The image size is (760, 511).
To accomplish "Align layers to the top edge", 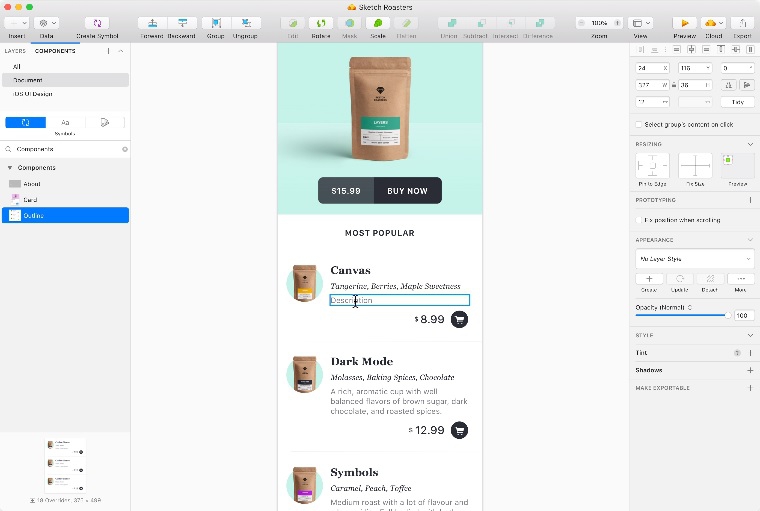I will pos(721,49).
